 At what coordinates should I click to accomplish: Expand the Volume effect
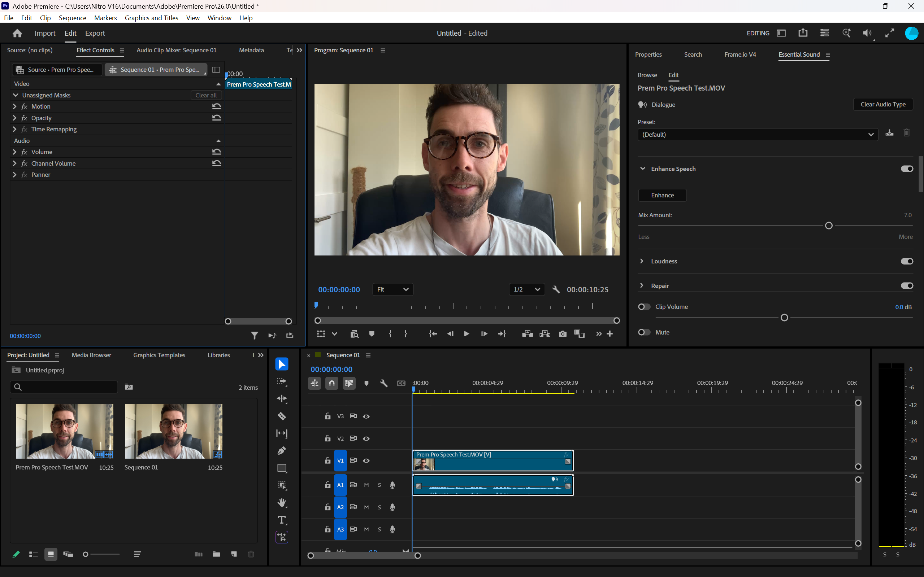[x=14, y=152]
